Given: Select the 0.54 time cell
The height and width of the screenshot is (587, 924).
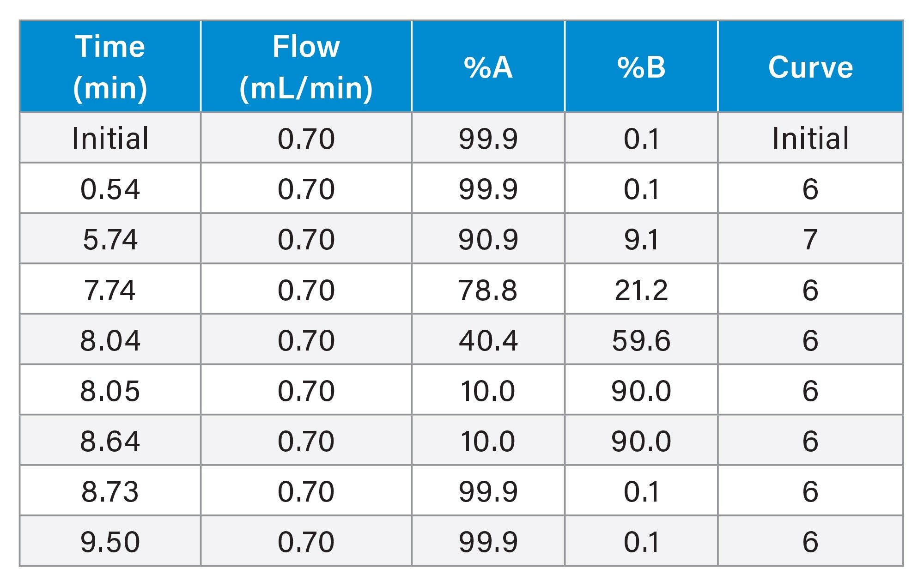Looking at the screenshot, I should click(x=110, y=189).
